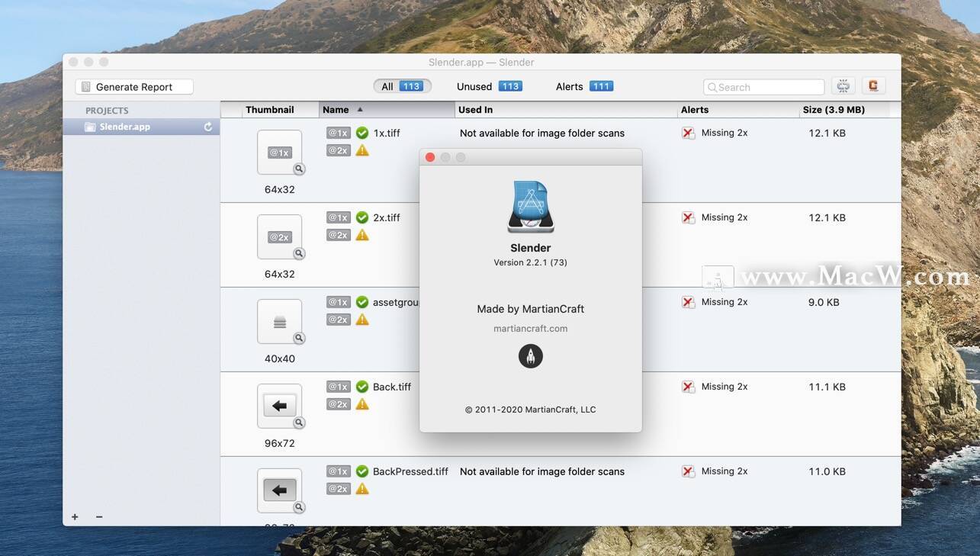The height and width of the screenshot is (556, 980).
Task: Click the minus button to remove project
Action: click(x=99, y=516)
